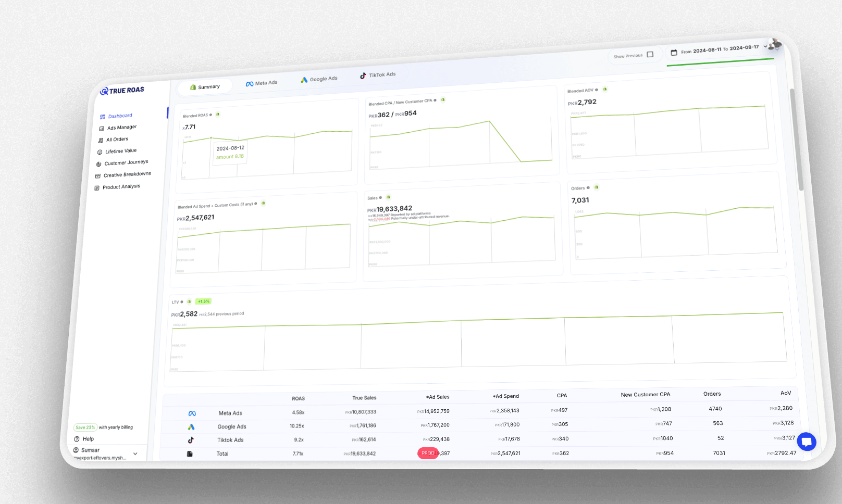This screenshot has height=504, width=842.
Task: Open Ads Manager from sidebar
Action: (118, 128)
